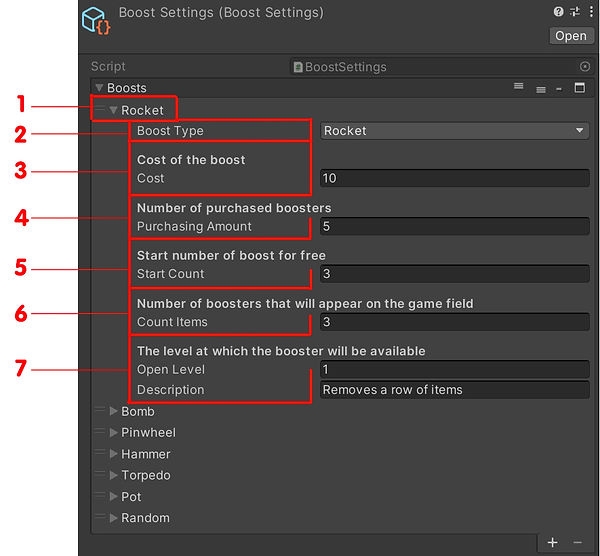
Task: Grab the drag handle beside Bomb
Action: pyautogui.click(x=100, y=411)
